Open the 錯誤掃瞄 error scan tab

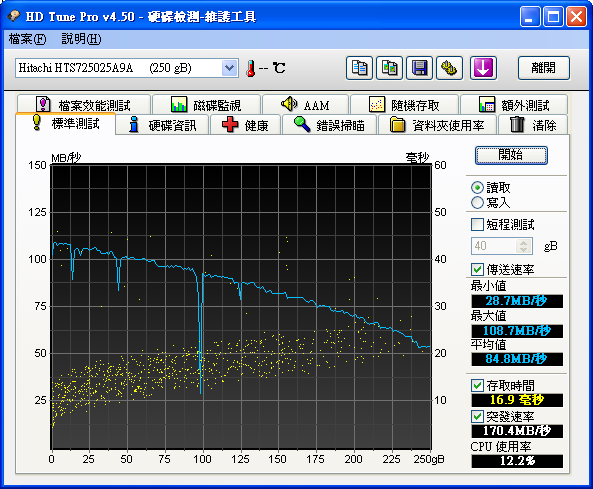coord(329,125)
